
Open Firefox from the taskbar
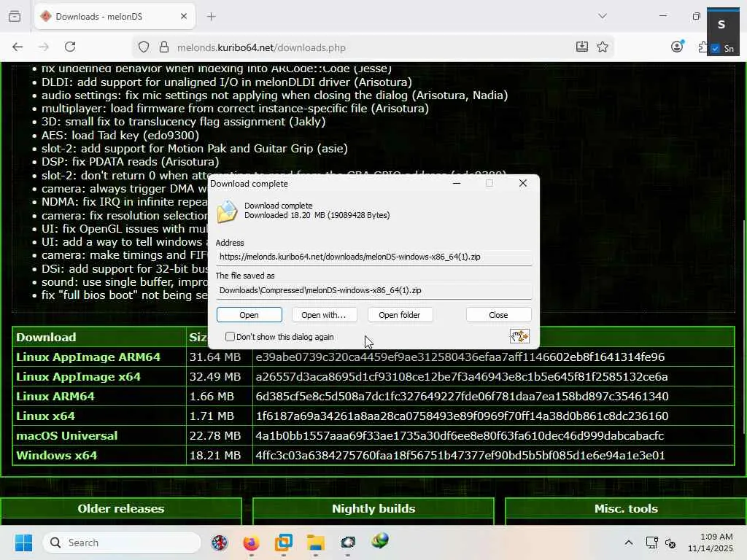[x=251, y=542]
